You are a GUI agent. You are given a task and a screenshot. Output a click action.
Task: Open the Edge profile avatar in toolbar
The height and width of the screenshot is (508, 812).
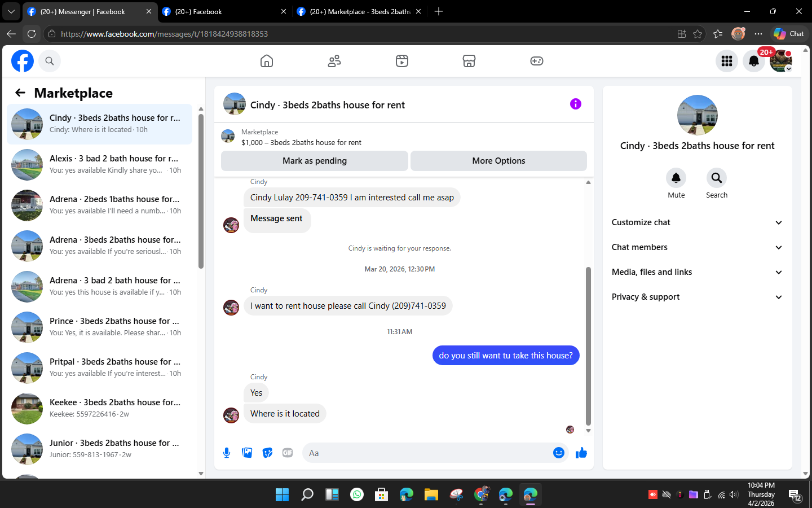pyautogui.click(x=738, y=34)
